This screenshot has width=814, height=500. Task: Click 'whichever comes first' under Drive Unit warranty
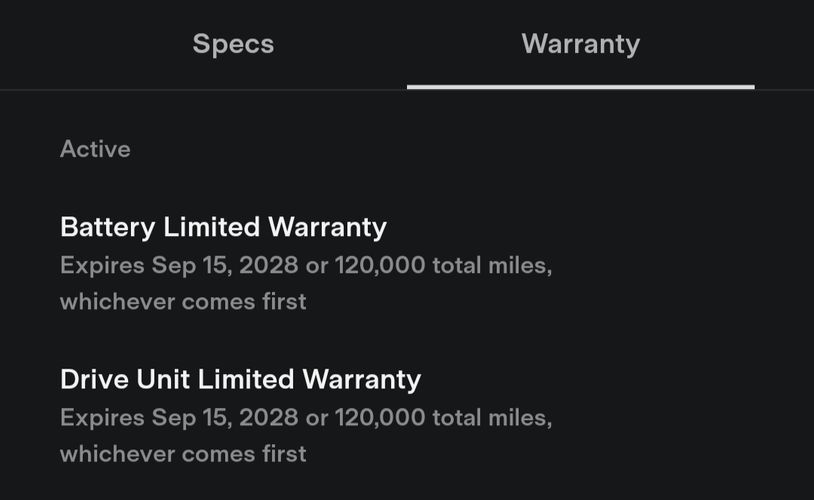[x=183, y=454]
